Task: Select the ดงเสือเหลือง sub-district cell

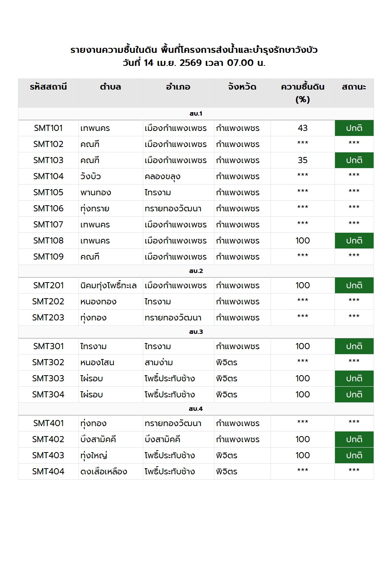Action: (x=104, y=472)
